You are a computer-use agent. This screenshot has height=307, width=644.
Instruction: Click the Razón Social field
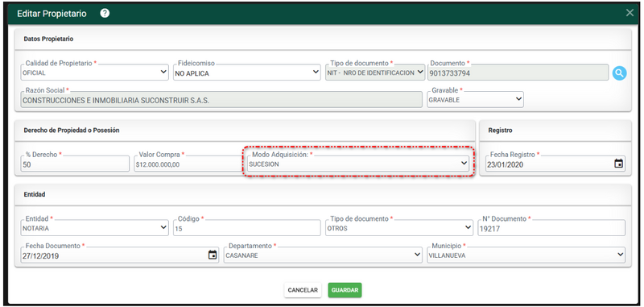coord(221,99)
